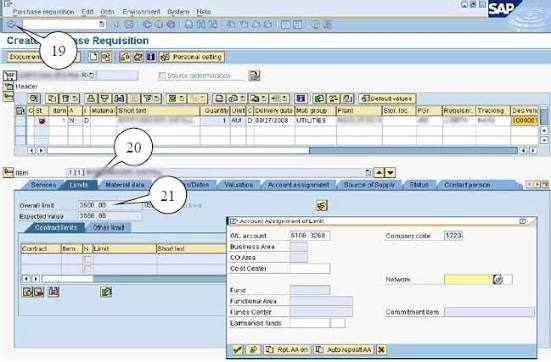
Task: Click the save disk icon in top toolbar
Action: pyautogui.click(x=129, y=24)
